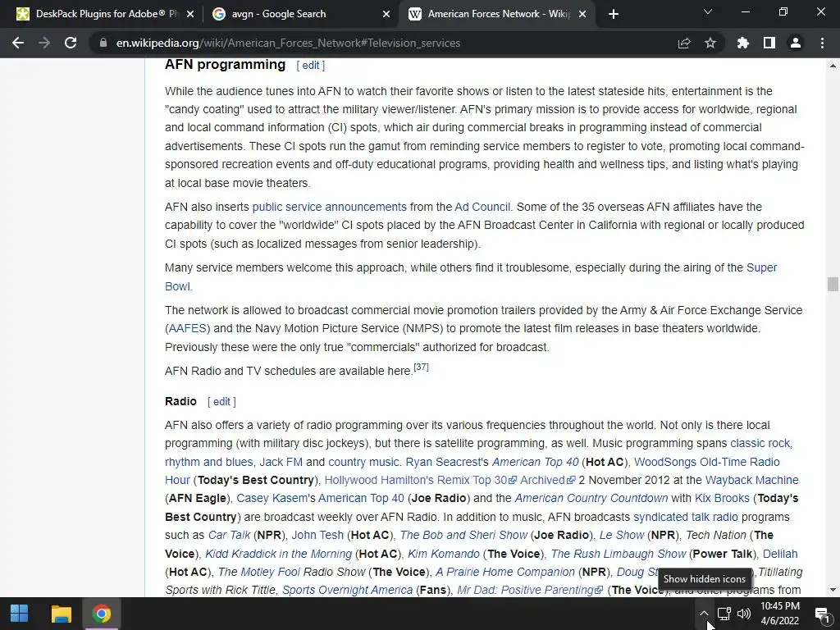Open American Country Countdown link
The width and height of the screenshot is (840, 630).
pyautogui.click(x=591, y=498)
